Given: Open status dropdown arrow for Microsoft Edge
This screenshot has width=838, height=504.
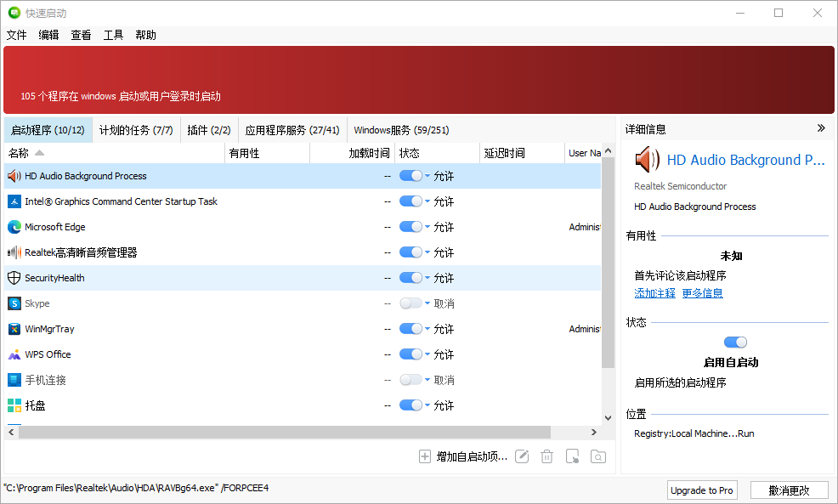Looking at the screenshot, I should click(427, 227).
